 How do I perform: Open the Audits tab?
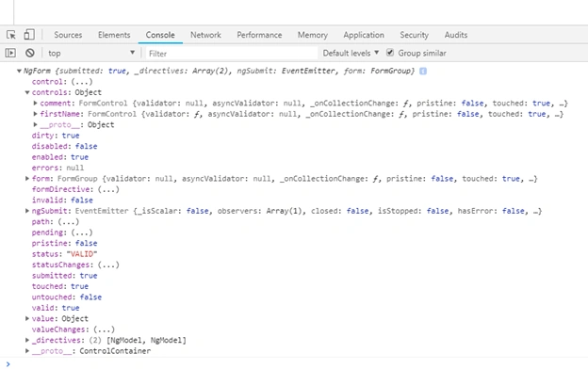click(456, 35)
